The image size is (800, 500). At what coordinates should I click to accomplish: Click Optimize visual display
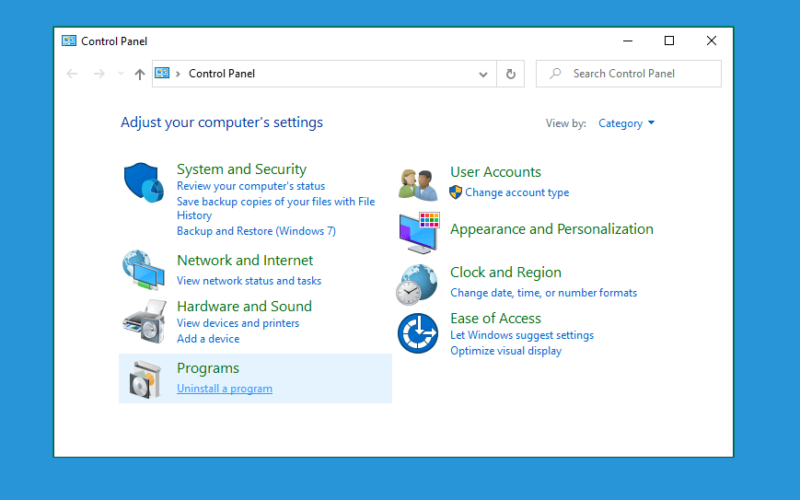[506, 351]
